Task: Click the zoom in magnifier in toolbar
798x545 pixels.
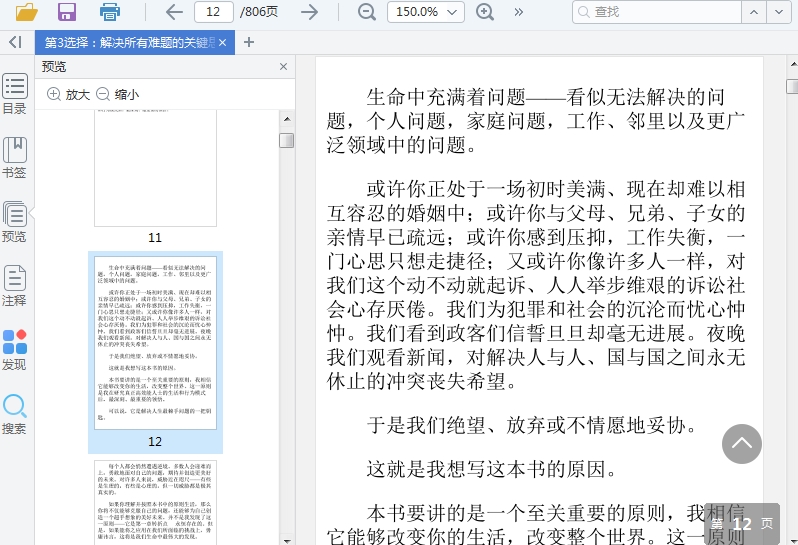Action: (x=485, y=12)
